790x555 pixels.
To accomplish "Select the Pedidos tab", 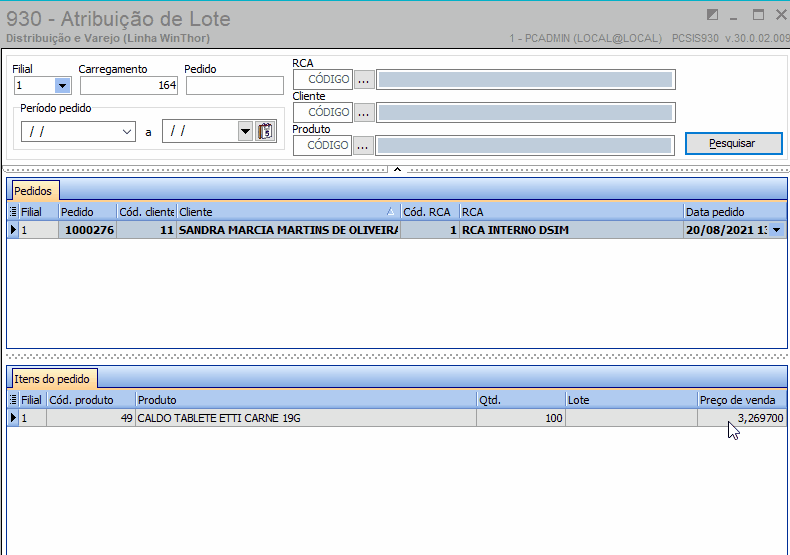I will click(33, 191).
